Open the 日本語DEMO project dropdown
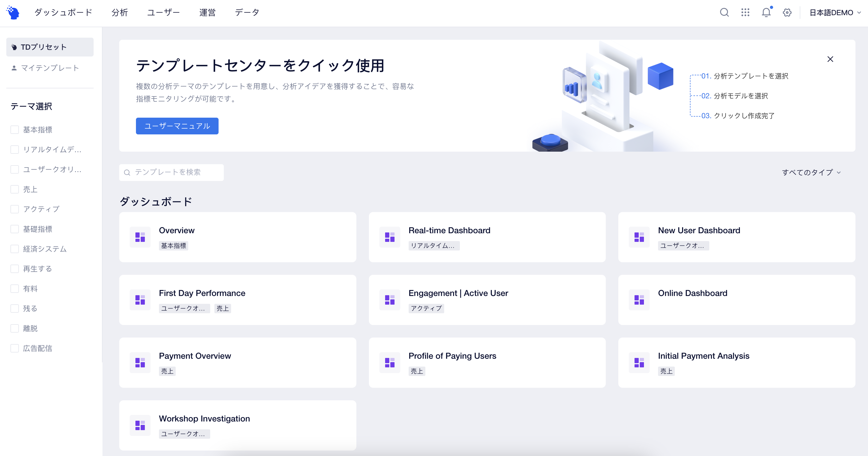The image size is (868, 456). tap(835, 13)
